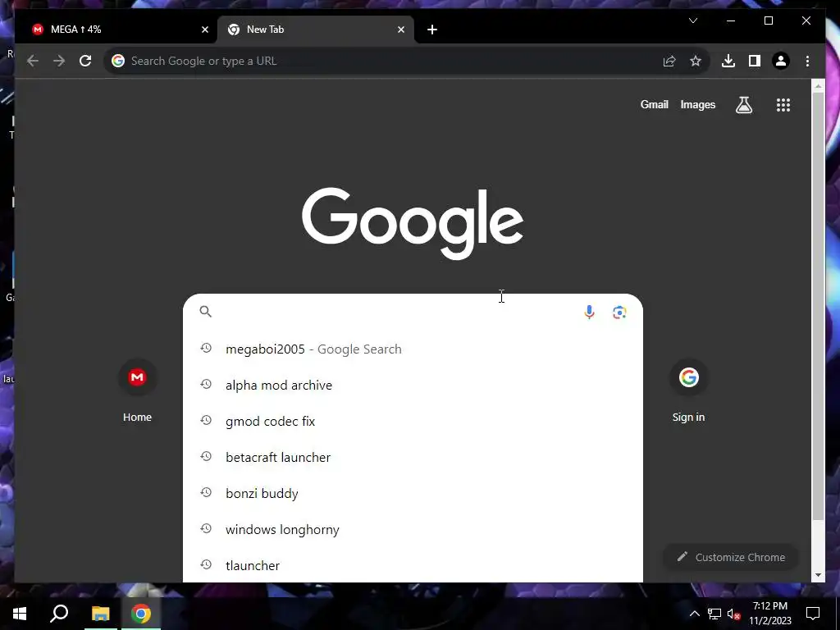The image size is (840, 630).
Task: Open the Gmail link
Action: [654, 104]
